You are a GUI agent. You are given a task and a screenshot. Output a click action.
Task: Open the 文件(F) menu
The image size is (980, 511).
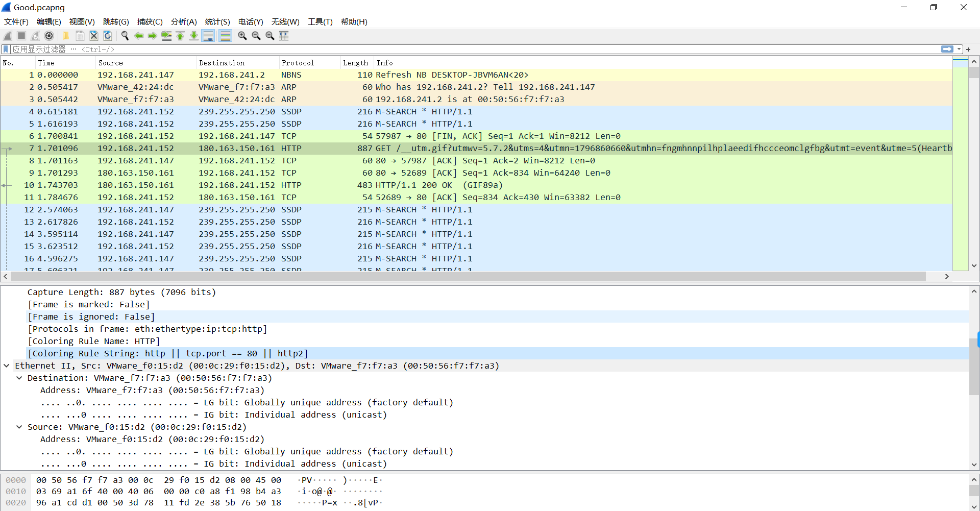[16, 21]
